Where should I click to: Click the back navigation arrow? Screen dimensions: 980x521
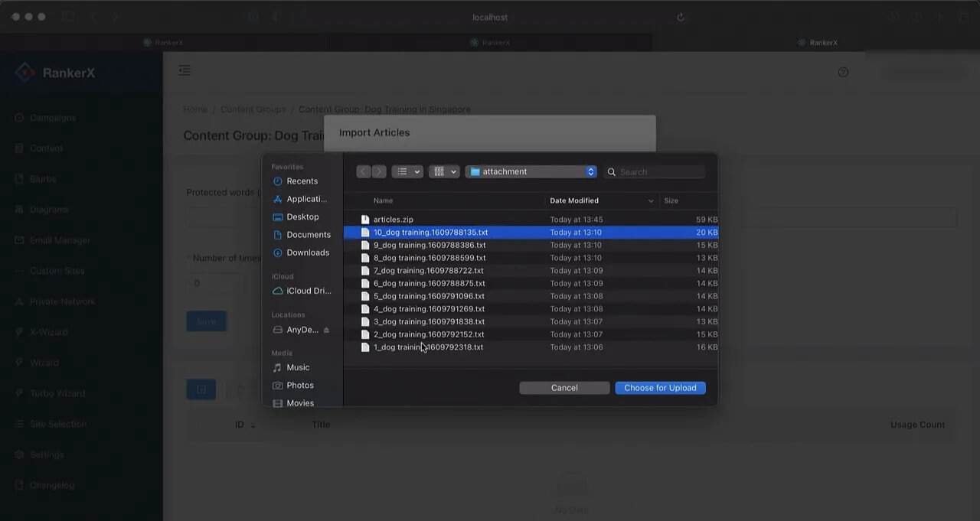click(x=364, y=172)
